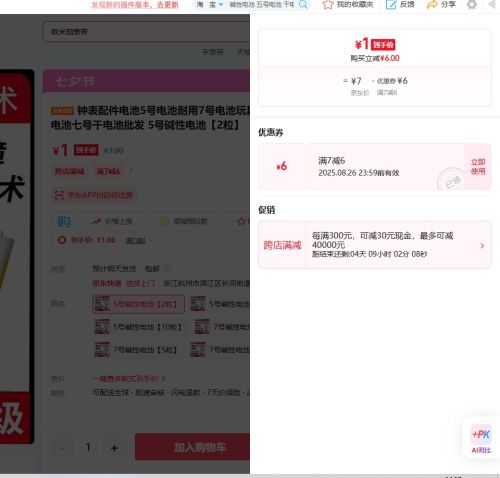The width and height of the screenshot is (500, 478).
Task: Click the 满7减6 coupon title
Action: [x=331, y=161]
